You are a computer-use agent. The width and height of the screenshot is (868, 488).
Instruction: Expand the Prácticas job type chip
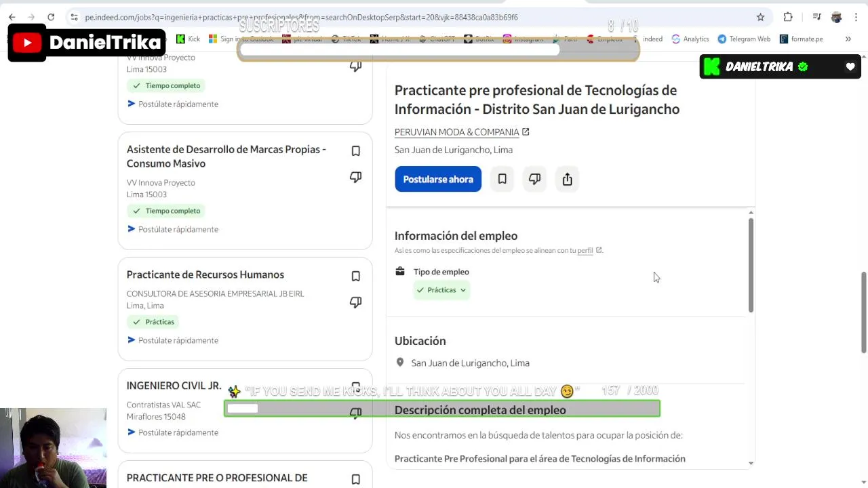[441, 290]
